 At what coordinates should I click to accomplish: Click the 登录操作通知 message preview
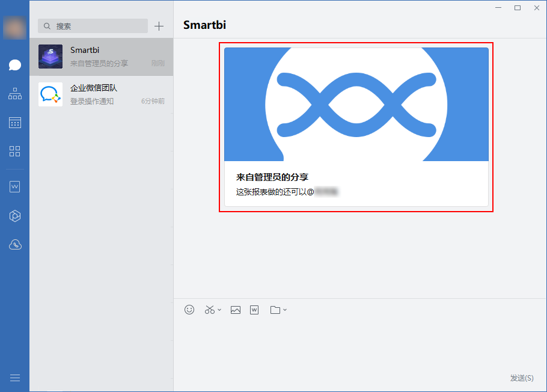click(92, 101)
